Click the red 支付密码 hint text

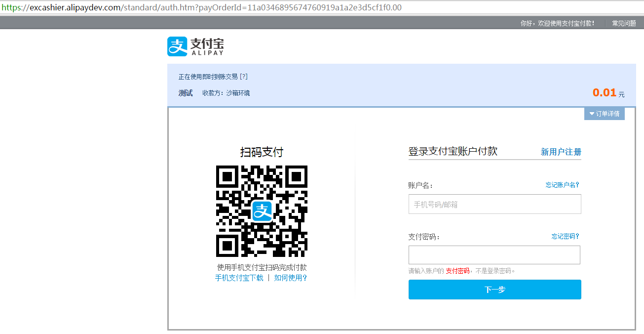click(457, 271)
